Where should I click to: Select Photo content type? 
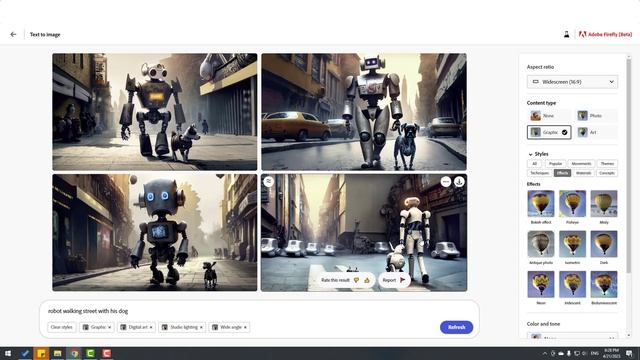pos(596,116)
